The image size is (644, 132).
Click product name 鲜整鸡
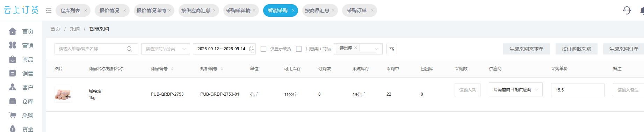tap(95, 91)
